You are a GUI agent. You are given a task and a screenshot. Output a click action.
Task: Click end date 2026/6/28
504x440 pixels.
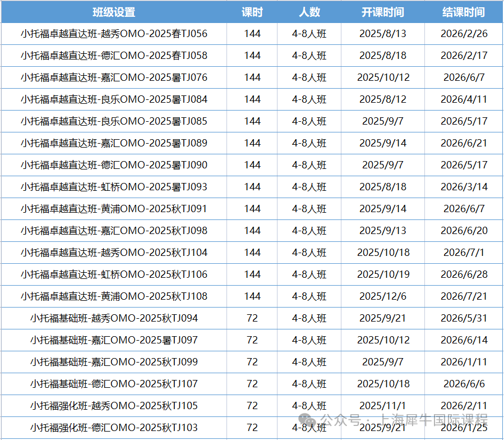coord(464,274)
